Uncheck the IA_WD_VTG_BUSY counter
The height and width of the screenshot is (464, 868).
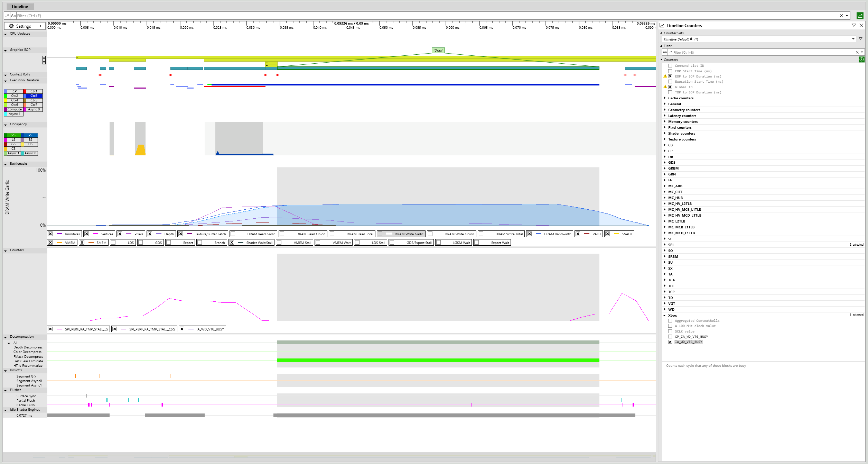[x=670, y=342]
